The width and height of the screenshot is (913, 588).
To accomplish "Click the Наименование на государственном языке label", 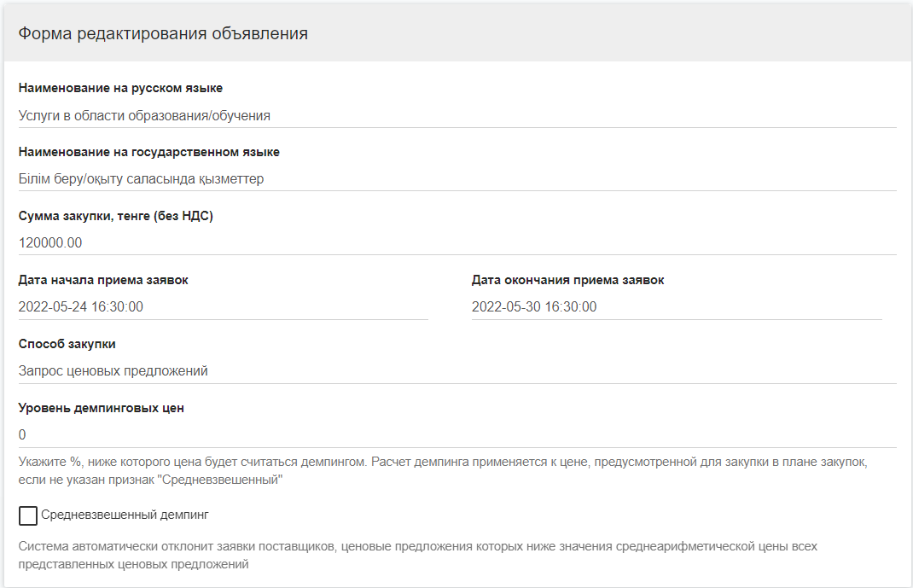I will pyautogui.click(x=148, y=152).
